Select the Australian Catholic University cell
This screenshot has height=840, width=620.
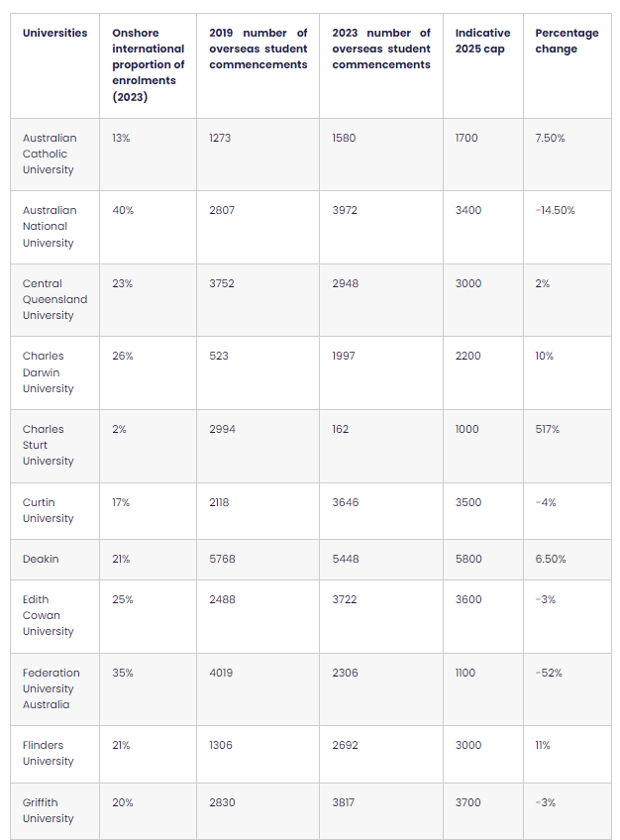[50, 154]
